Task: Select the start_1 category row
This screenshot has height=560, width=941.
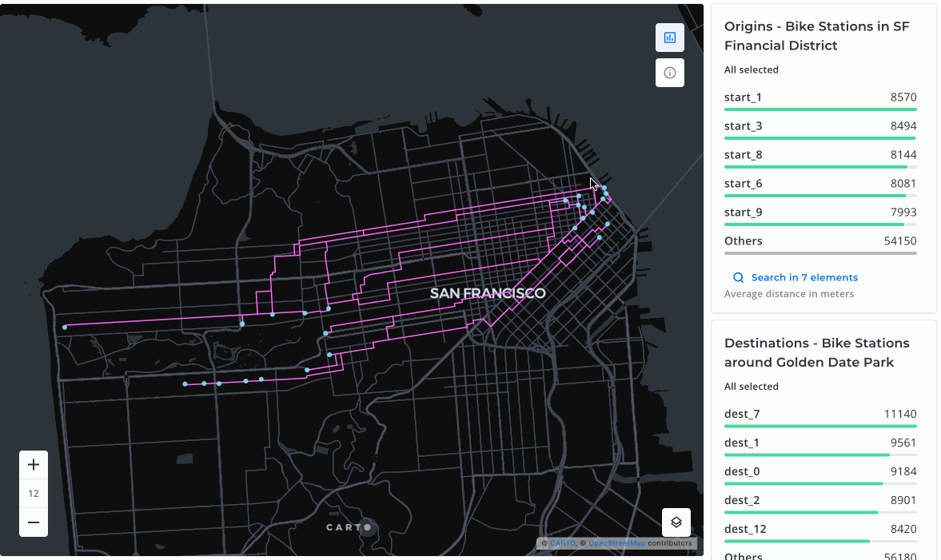Action: (x=819, y=98)
